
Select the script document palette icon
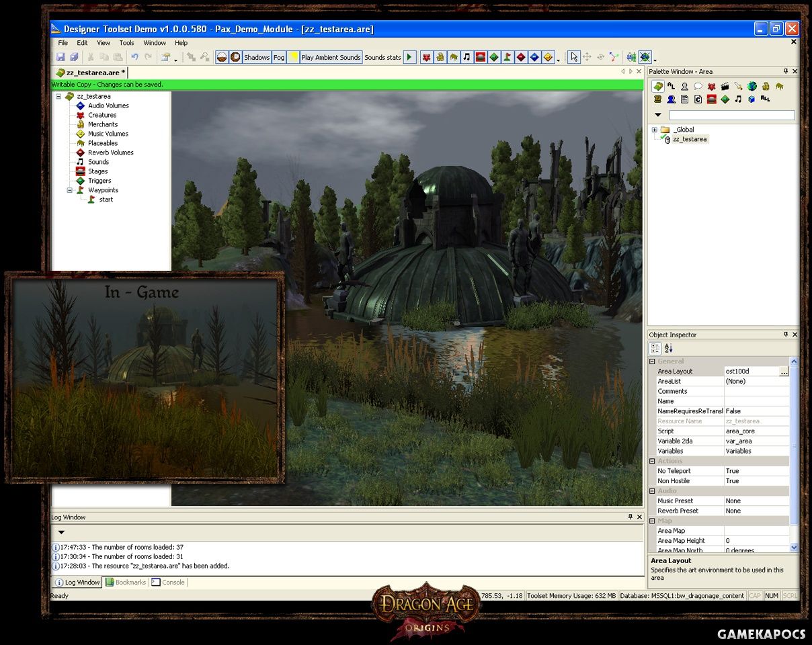684,99
